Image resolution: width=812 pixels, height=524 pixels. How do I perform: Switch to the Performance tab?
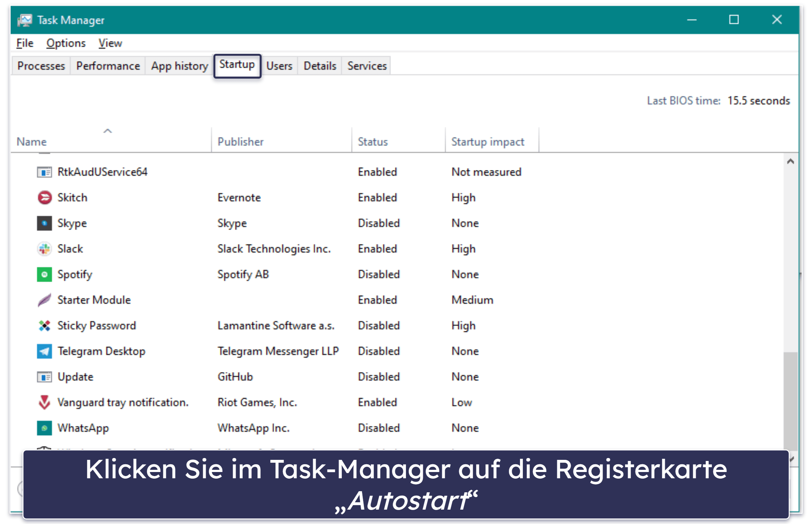click(x=108, y=66)
